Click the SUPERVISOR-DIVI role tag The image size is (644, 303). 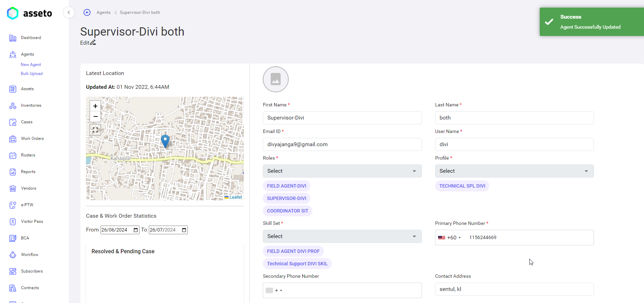pyautogui.click(x=287, y=198)
